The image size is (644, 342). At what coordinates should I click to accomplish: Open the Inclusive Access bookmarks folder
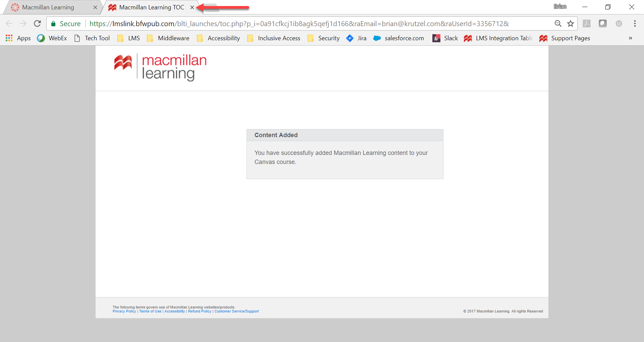[x=274, y=38]
